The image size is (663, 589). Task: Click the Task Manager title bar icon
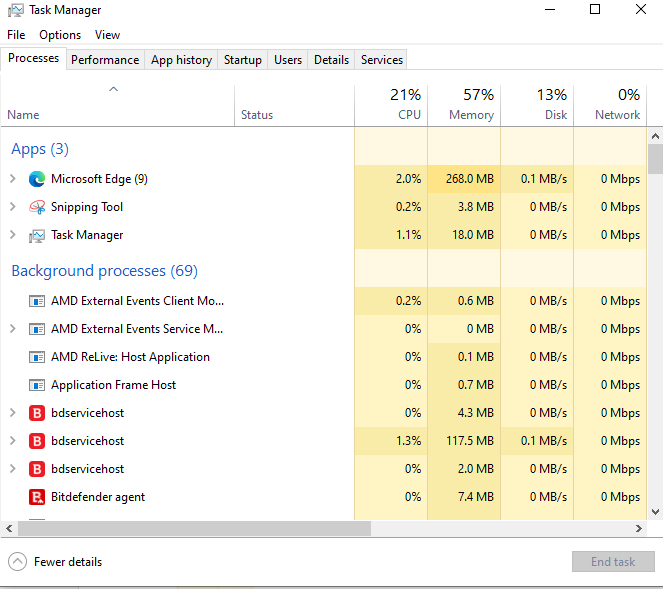coord(16,10)
